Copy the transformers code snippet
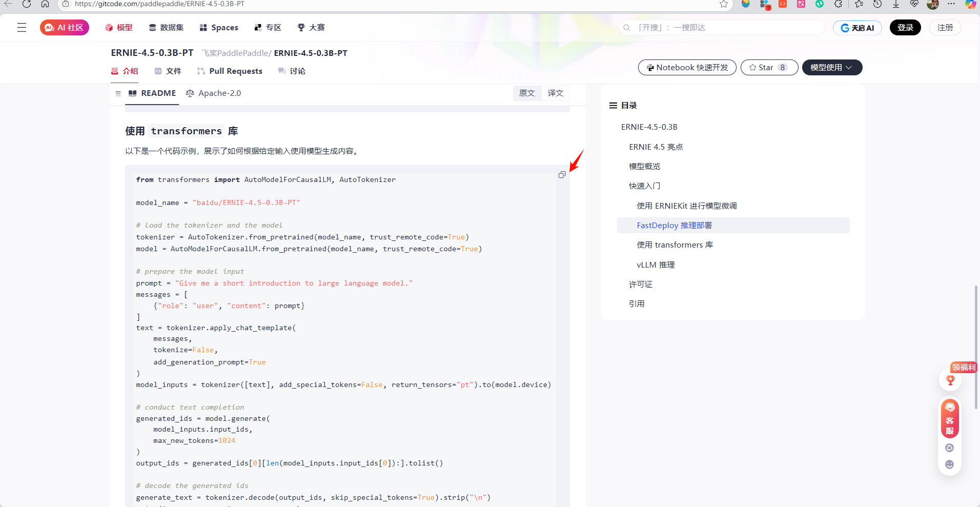 pyautogui.click(x=562, y=175)
